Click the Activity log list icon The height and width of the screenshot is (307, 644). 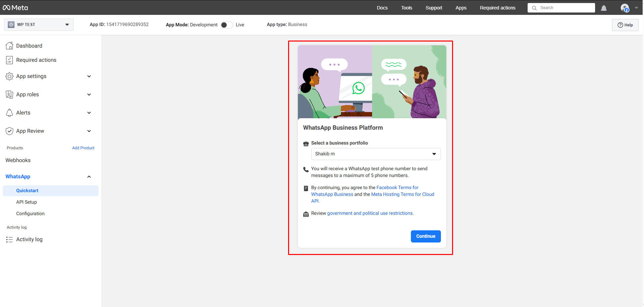point(10,239)
